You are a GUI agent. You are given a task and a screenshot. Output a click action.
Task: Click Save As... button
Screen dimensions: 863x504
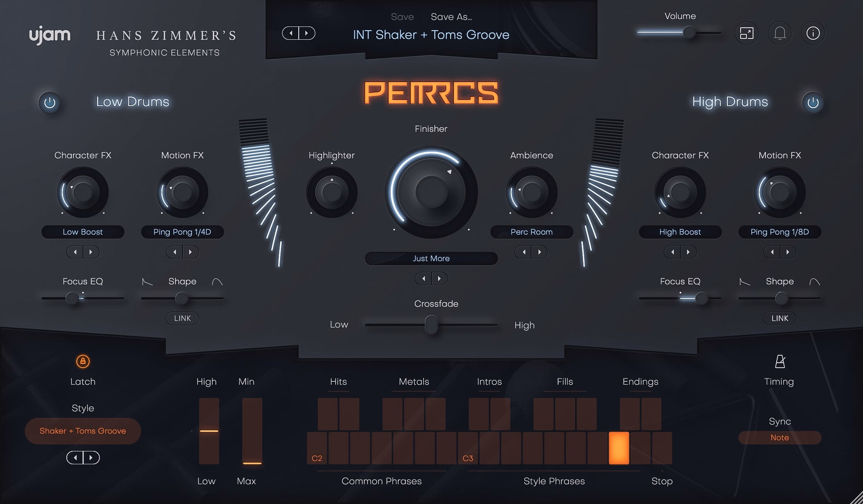pos(451,17)
